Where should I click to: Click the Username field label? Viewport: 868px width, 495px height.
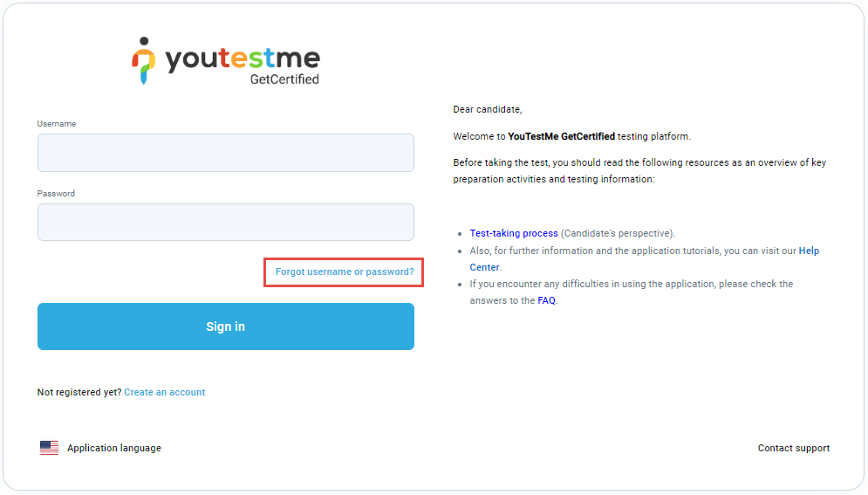(x=57, y=124)
